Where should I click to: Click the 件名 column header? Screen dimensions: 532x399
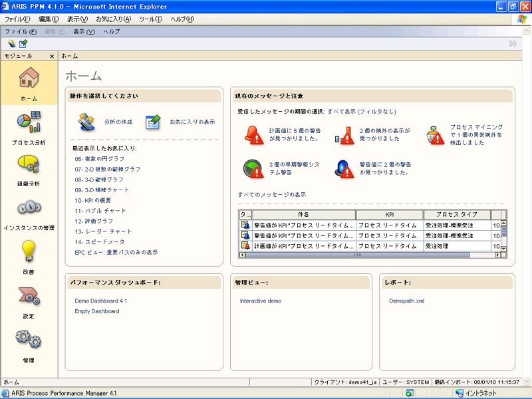304,214
